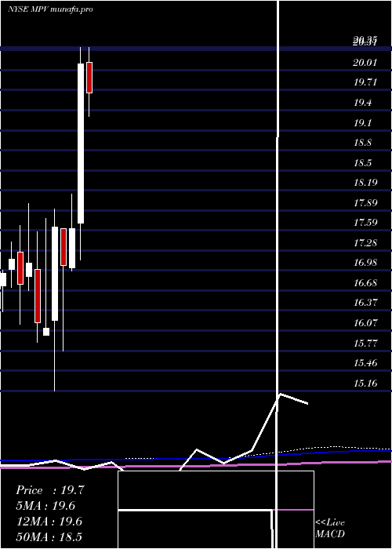Click the 17.28 price axis label
This screenshot has height=549, width=392.
tap(365, 242)
